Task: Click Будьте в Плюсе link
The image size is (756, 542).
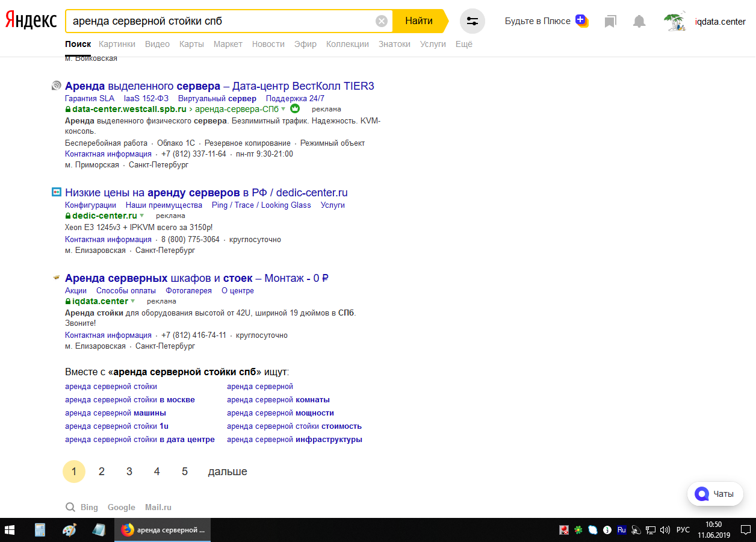Action: (538, 21)
